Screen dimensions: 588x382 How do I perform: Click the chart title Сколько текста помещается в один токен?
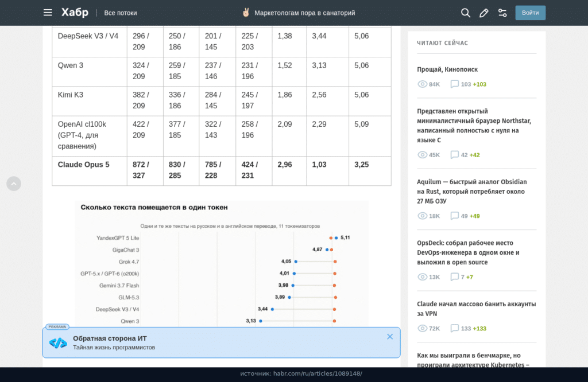pos(154,207)
